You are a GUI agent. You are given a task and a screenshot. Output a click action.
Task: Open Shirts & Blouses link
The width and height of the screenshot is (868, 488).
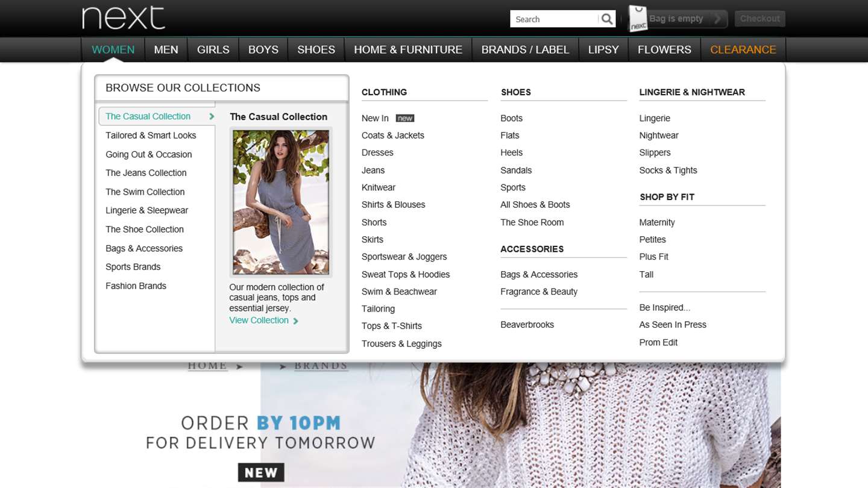[394, 205]
